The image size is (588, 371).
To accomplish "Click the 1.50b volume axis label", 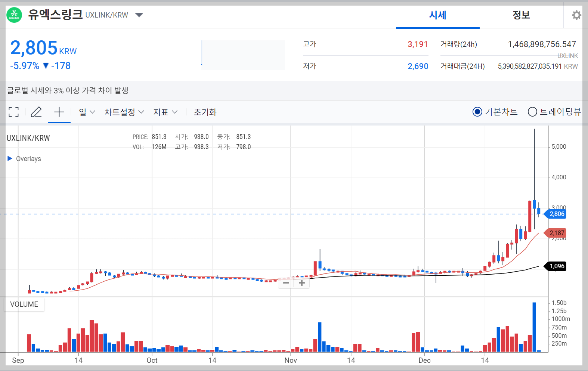I will pyautogui.click(x=559, y=303).
